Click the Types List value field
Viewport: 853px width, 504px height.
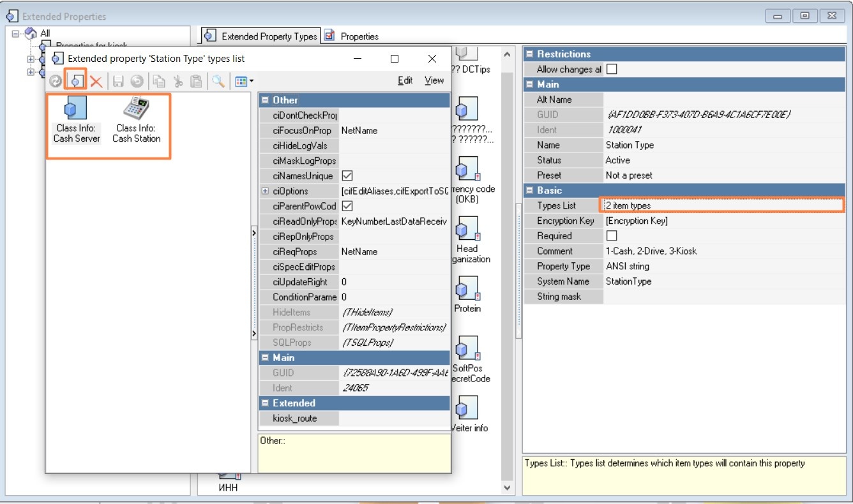(723, 205)
